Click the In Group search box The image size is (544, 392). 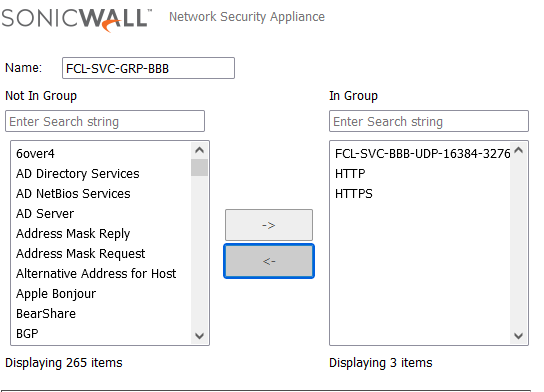pyautogui.click(x=429, y=121)
